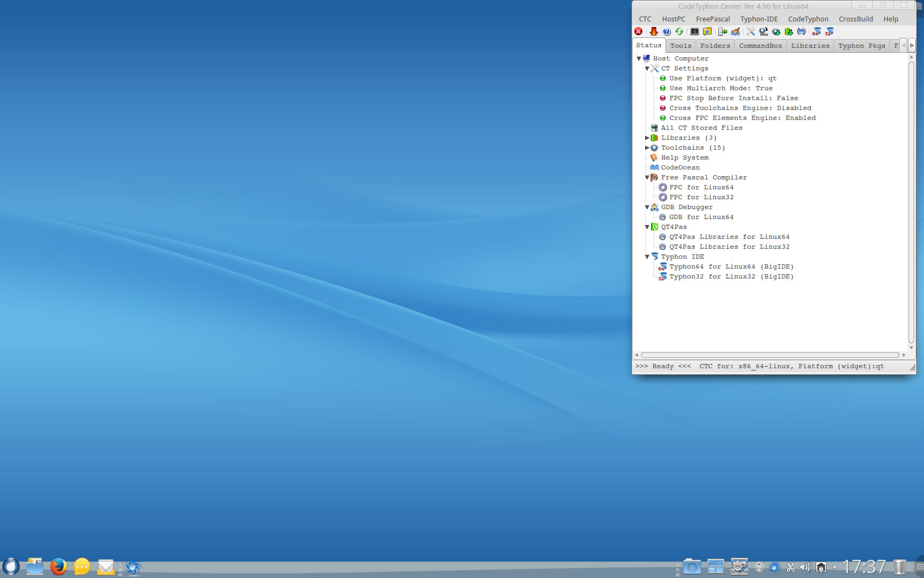Open the HostPC menu

[674, 19]
